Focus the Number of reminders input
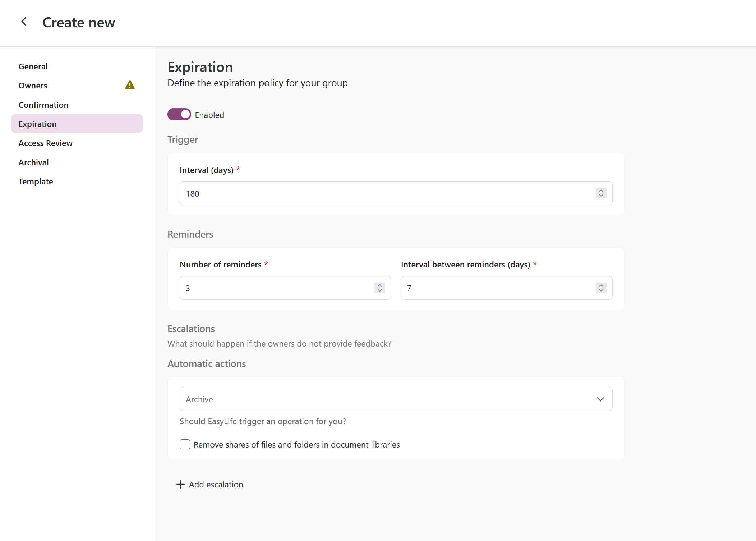This screenshot has width=756, height=541. pos(277,288)
